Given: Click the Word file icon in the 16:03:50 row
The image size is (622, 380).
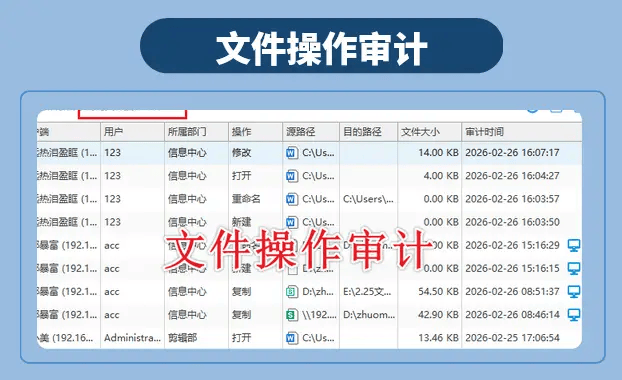Looking at the screenshot, I should [292, 222].
